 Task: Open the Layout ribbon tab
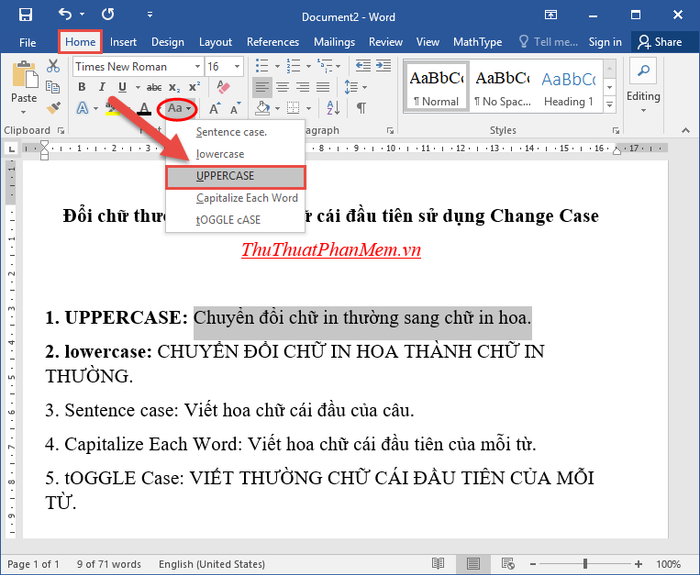215,42
